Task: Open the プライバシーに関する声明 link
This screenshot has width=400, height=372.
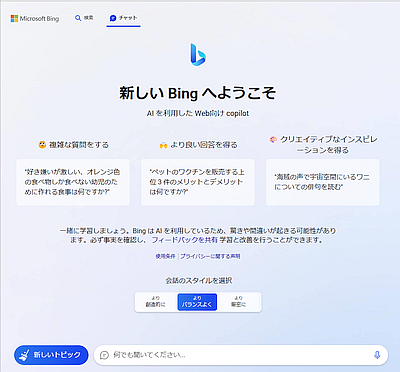Action: 210,256
